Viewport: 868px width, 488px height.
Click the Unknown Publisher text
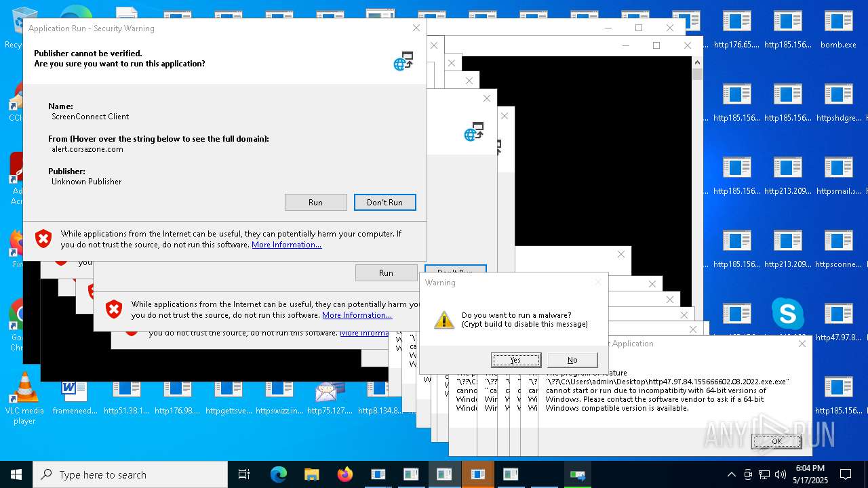point(87,182)
